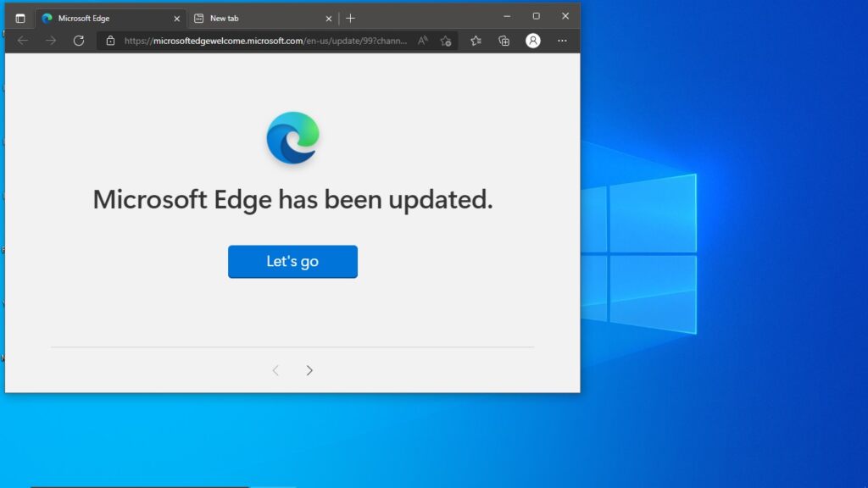Click the Let's go button

pos(292,261)
